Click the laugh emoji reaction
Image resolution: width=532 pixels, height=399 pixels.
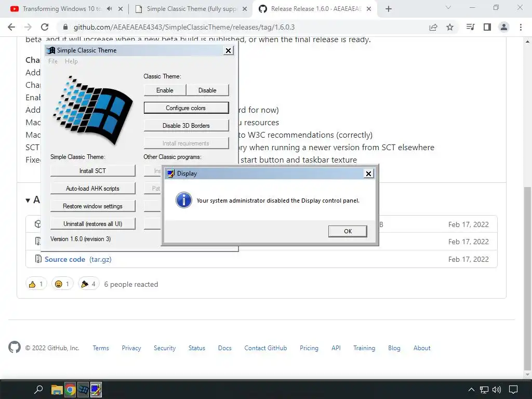coord(62,284)
